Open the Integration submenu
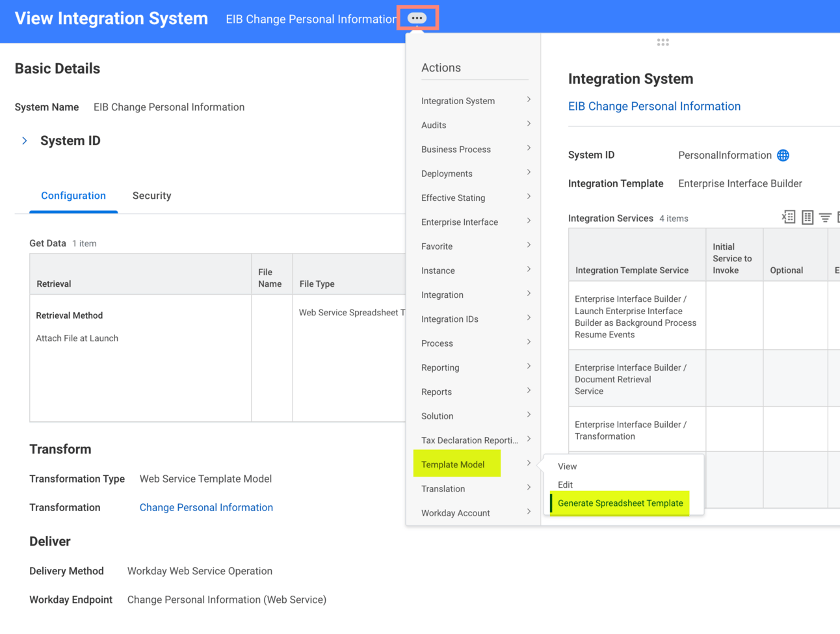 475,295
